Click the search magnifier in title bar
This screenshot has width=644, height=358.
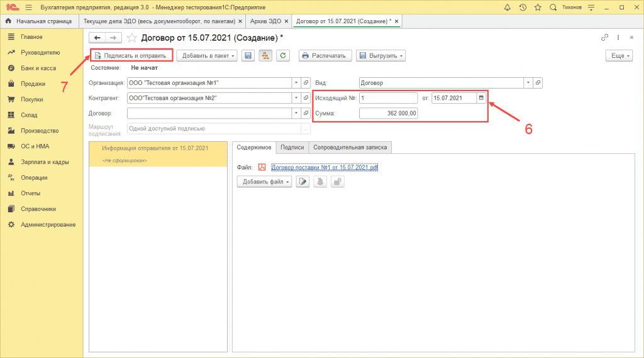(553, 7)
